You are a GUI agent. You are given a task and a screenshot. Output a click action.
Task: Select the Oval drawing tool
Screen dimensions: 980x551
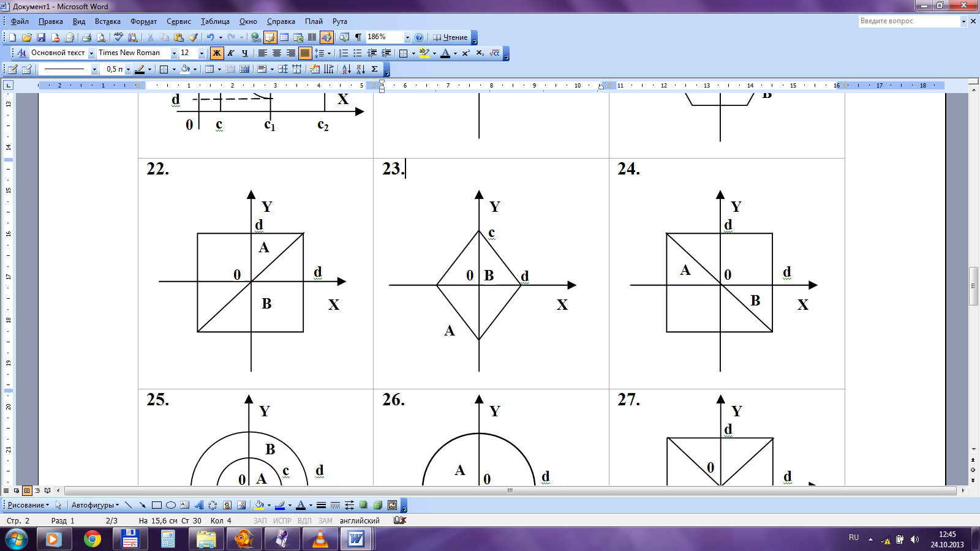tap(171, 505)
